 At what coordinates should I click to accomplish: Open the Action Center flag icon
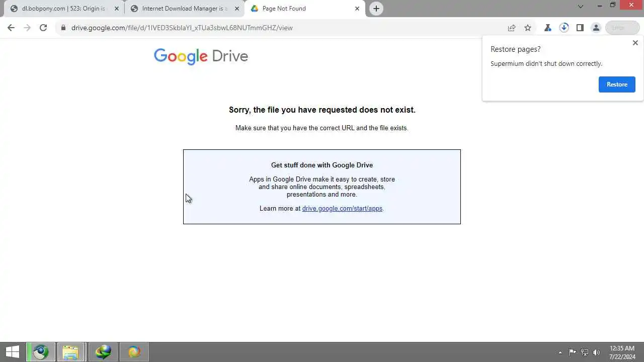(x=573, y=352)
